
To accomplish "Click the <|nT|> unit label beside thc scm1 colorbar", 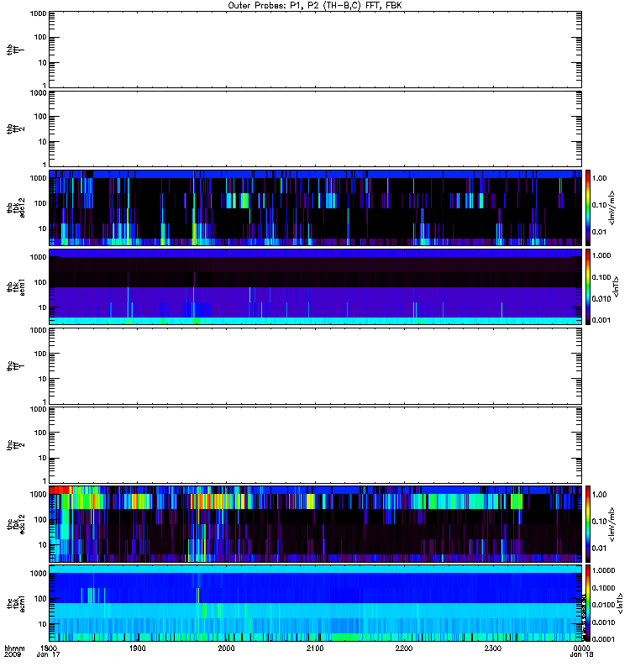I will pyautogui.click(x=620, y=603).
